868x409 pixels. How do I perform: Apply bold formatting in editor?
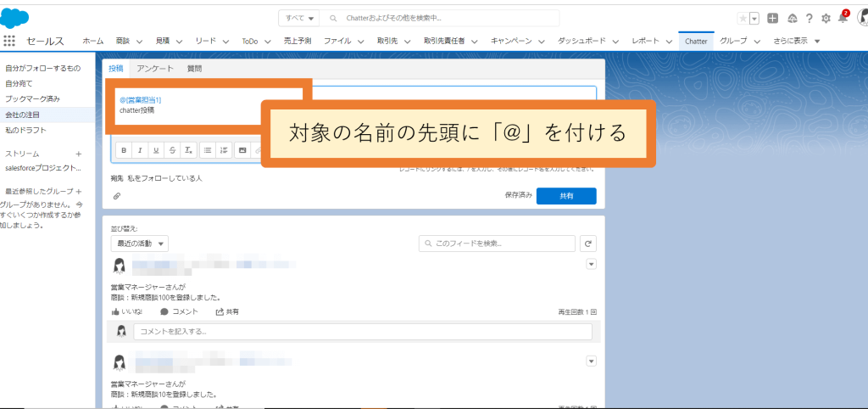point(124,150)
